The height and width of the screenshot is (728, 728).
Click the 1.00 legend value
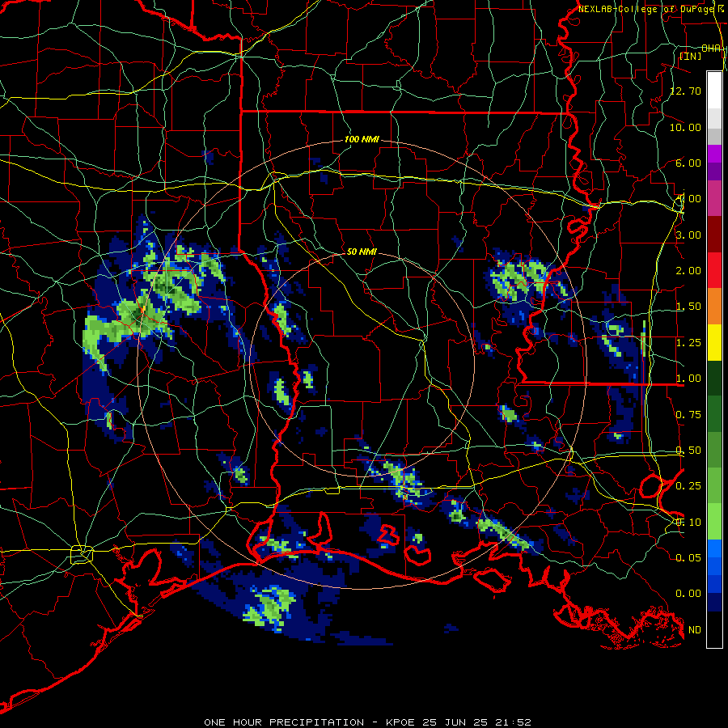(688, 379)
